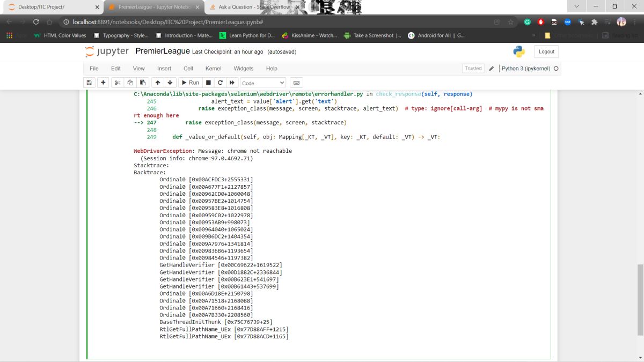Open the Cell menu
Viewport: 644px width, 362px height.
tap(188, 69)
